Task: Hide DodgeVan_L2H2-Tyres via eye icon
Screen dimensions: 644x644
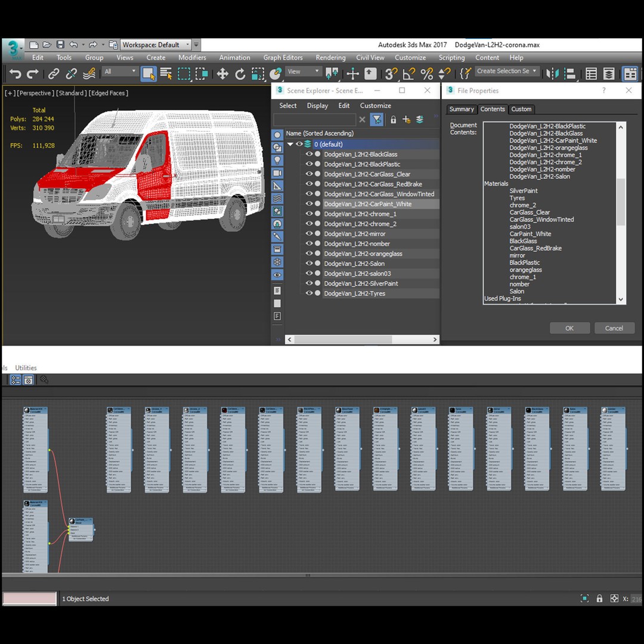Action: coord(309,293)
